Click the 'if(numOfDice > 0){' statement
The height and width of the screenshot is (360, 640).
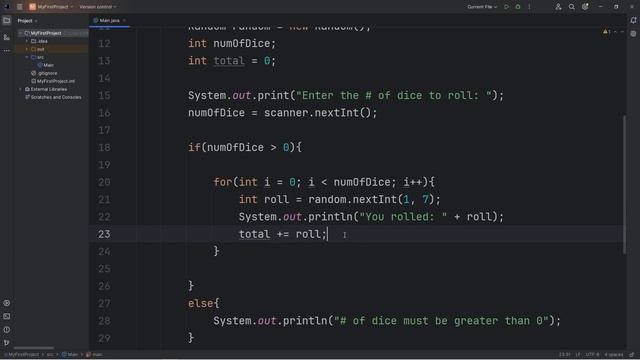(245, 147)
